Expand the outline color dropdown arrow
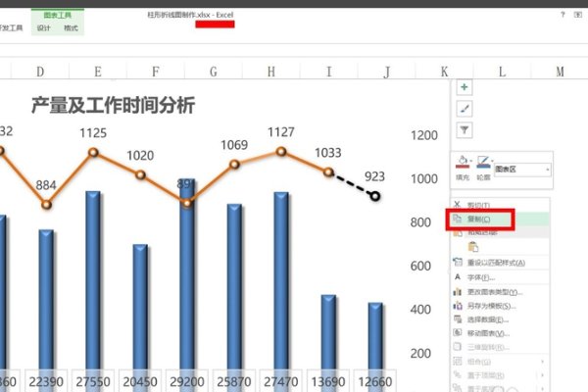 pyautogui.click(x=492, y=161)
